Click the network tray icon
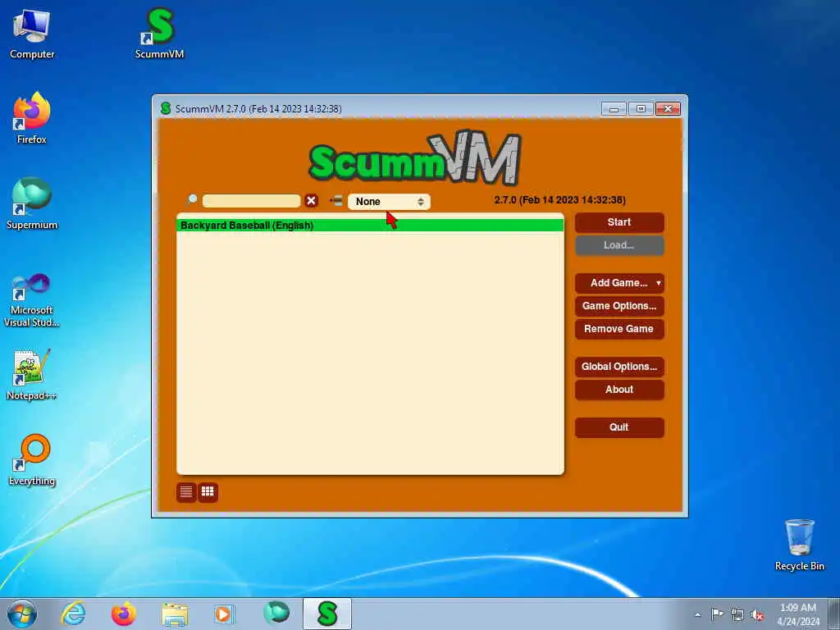 737,614
